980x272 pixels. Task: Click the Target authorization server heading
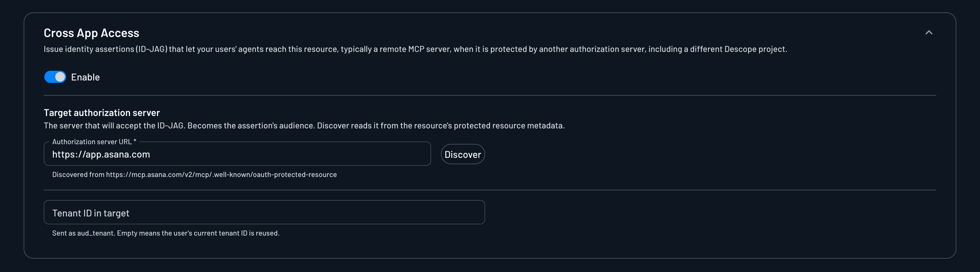(102, 113)
